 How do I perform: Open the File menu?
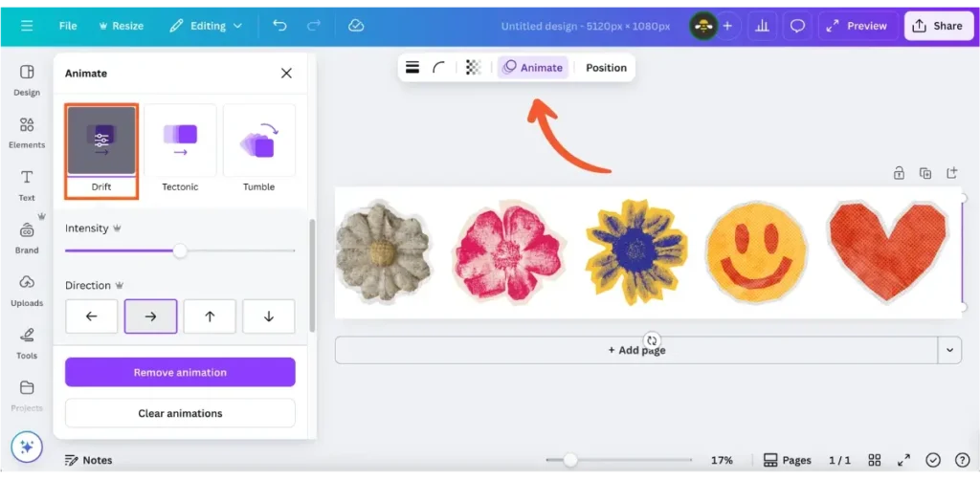point(68,26)
